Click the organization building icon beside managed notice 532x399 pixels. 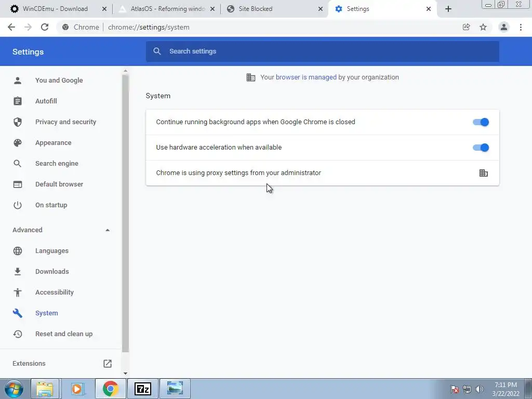pyautogui.click(x=251, y=77)
